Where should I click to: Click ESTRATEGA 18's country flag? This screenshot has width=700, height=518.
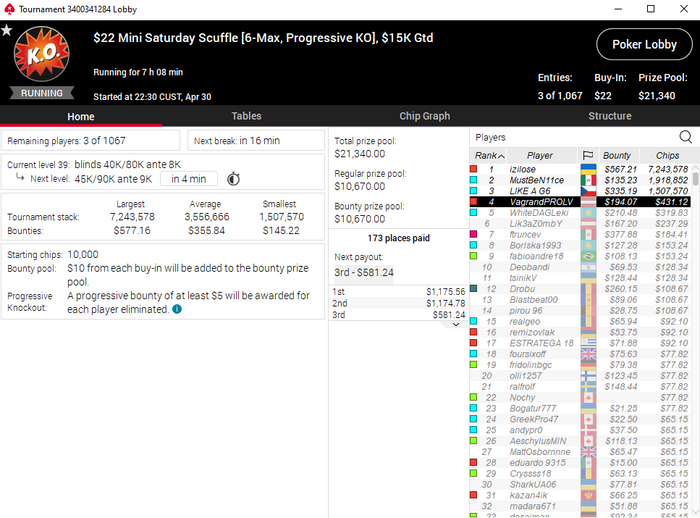click(x=588, y=343)
